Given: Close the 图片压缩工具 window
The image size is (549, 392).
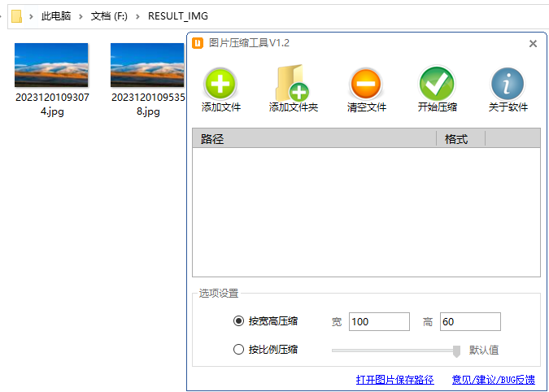Looking at the screenshot, I should [x=533, y=43].
